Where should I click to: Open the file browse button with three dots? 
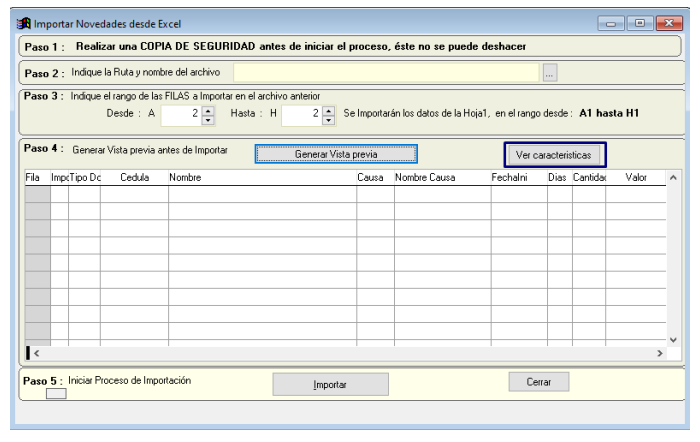[550, 72]
